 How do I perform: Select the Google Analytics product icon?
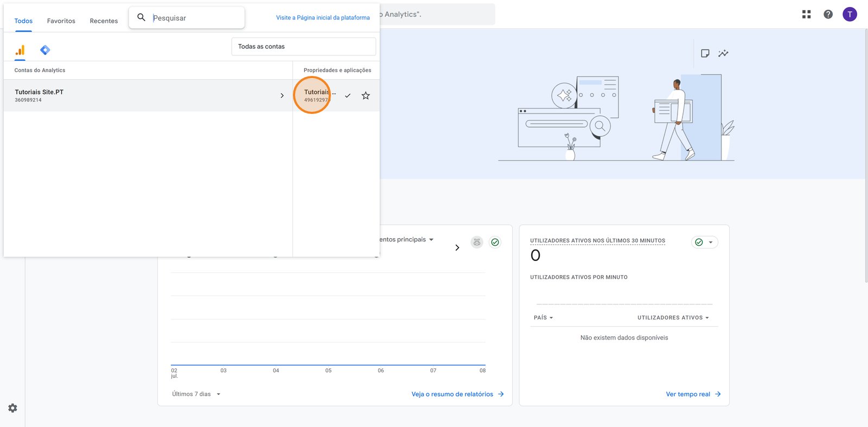tap(20, 50)
